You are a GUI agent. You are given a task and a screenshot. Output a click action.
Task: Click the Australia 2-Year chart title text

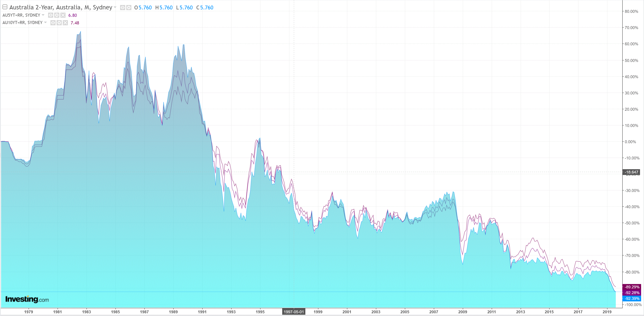pos(60,7)
